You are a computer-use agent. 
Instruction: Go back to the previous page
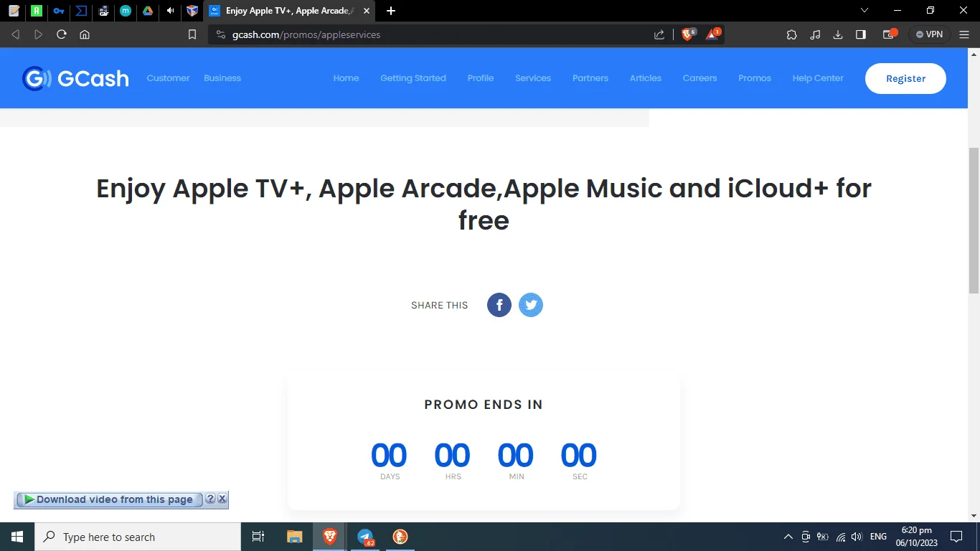tap(16, 34)
